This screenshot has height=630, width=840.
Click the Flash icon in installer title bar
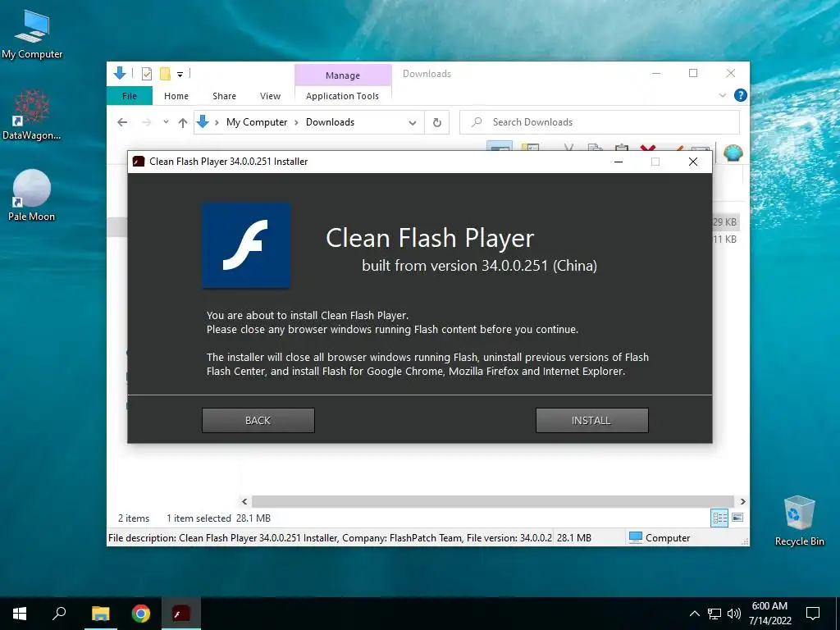139,162
